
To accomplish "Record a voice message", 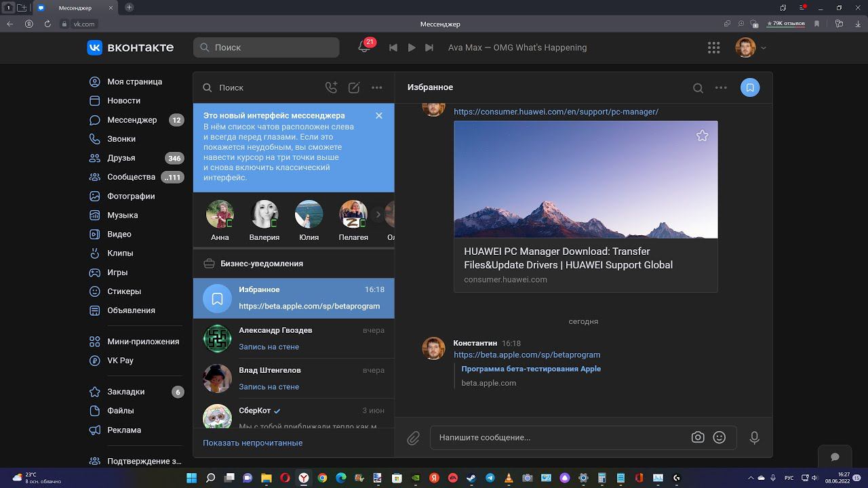I will (754, 438).
